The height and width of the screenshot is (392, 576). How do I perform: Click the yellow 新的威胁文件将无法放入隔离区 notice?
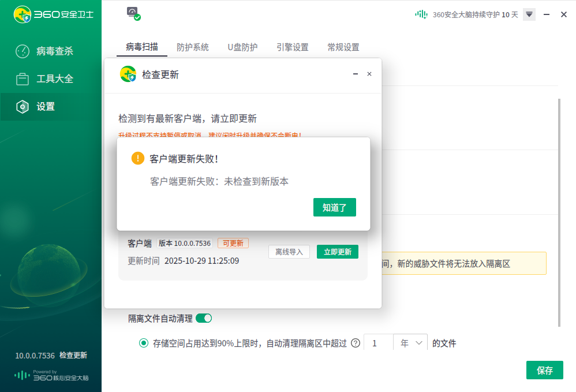464,263
